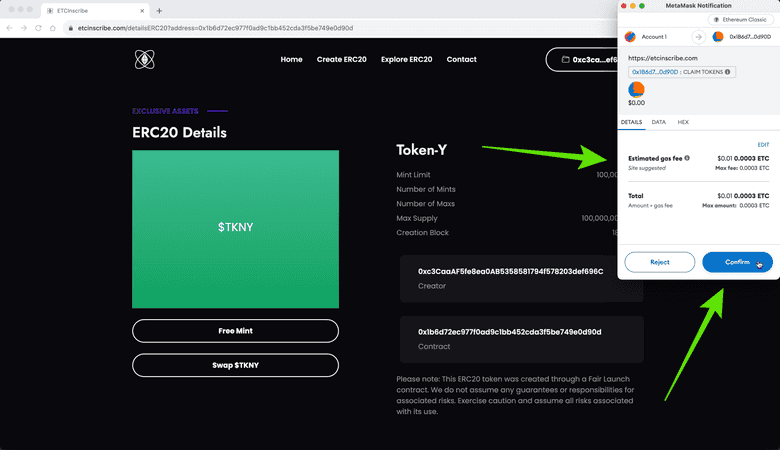Switch to the DATA tab in MetaMask
This screenshot has height=450, width=780.
point(659,122)
